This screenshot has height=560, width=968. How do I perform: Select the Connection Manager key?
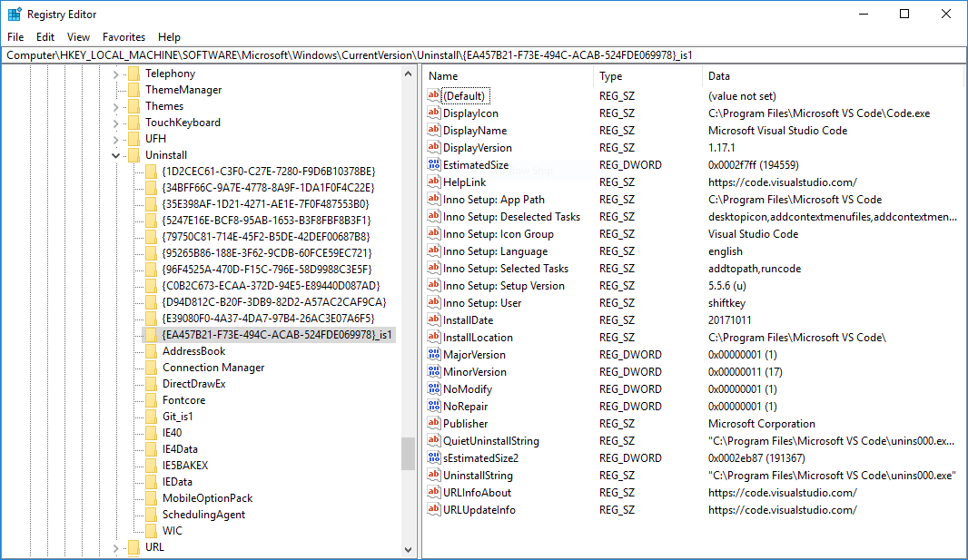pos(213,368)
